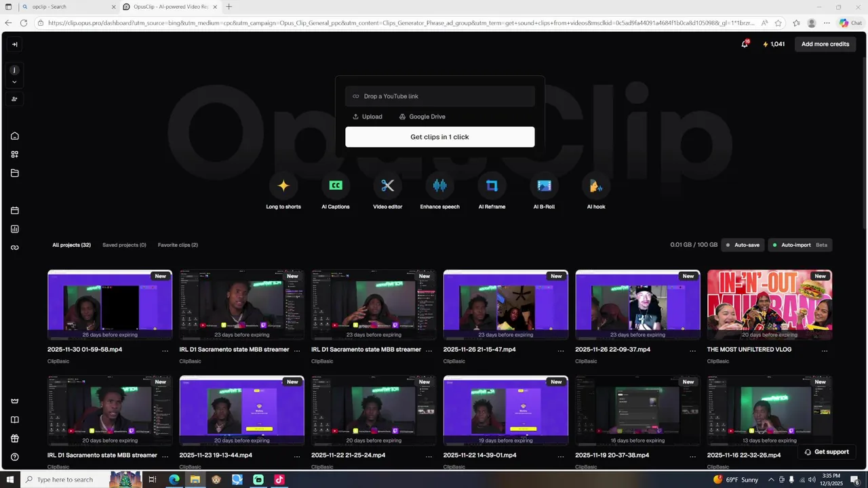Bookmark this page with star icon
The image size is (868, 488).
pos(778,23)
